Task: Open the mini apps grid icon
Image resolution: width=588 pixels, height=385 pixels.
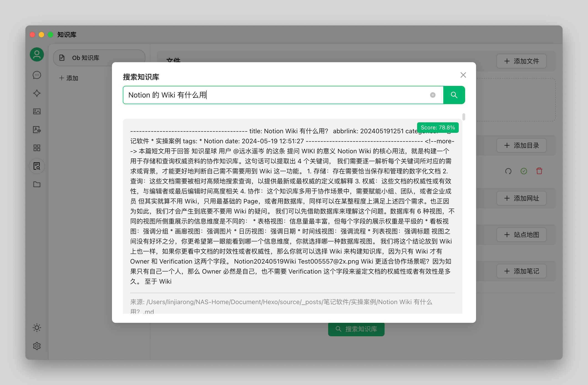Action: pos(37,148)
